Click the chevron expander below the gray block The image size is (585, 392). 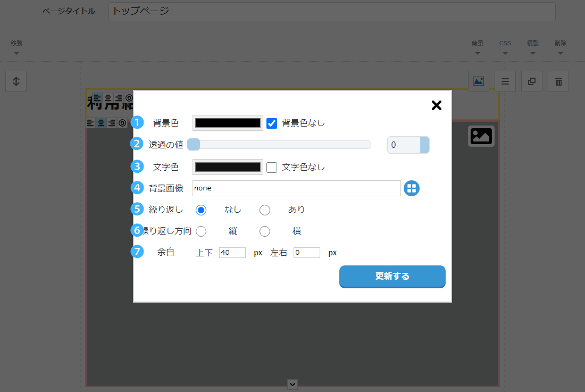(x=292, y=384)
